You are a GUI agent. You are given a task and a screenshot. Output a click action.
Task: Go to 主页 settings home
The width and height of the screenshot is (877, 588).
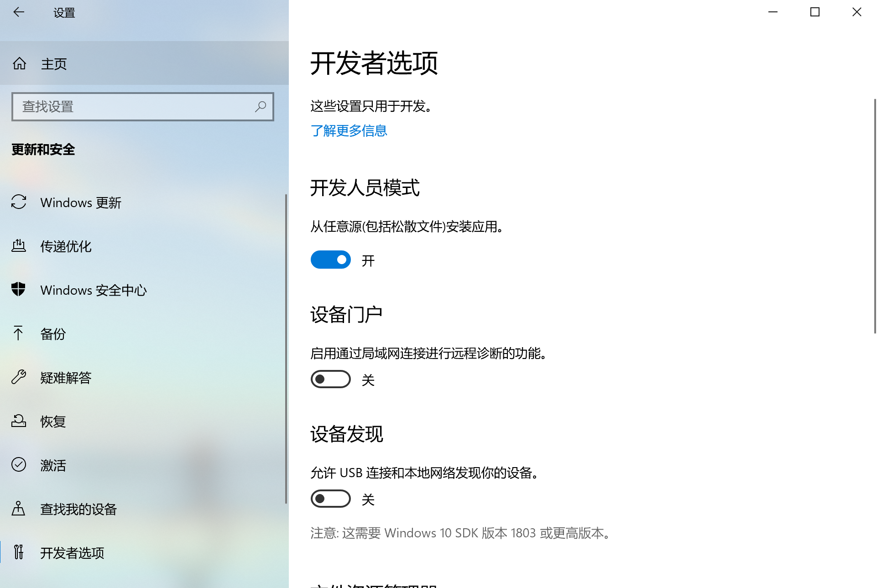pos(54,64)
